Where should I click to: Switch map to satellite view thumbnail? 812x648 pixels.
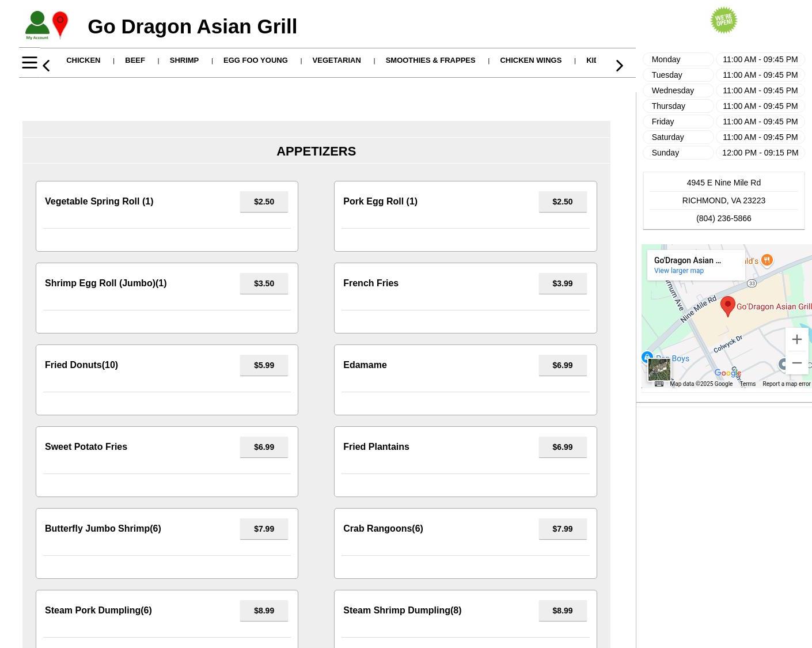[x=659, y=369]
